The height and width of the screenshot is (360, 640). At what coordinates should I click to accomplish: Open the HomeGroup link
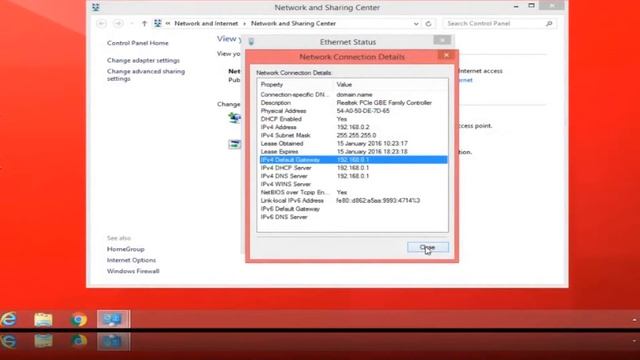(x=126, y=249)
